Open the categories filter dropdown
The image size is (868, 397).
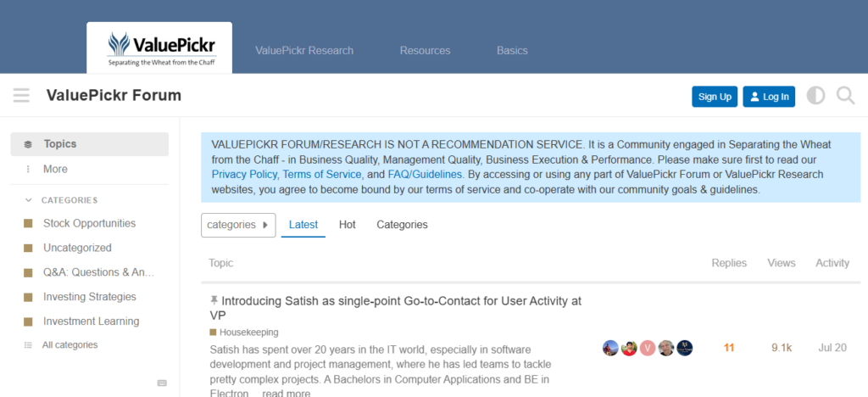[238, 225]
